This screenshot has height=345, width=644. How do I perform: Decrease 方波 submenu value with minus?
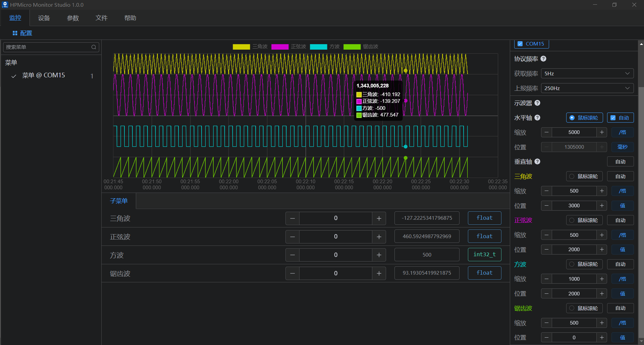[292, 255]
